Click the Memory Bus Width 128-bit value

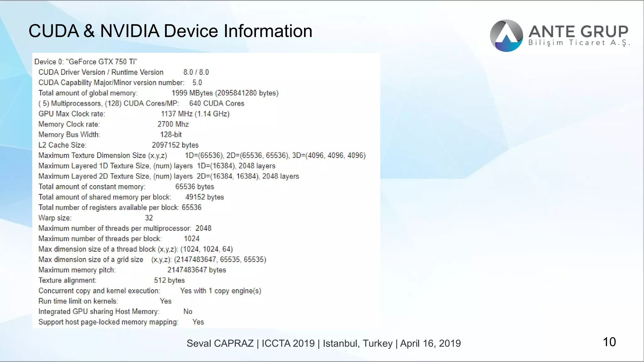pyautogui.click(x=171, y=134)
